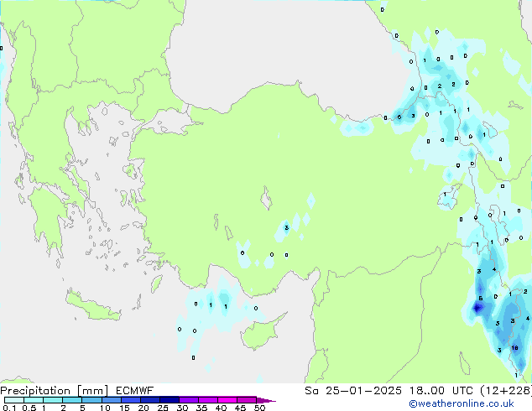The height and width of the screenshot is (411, 532).
Task: Click the 50 label on legend scale
Action: [259, 408]
